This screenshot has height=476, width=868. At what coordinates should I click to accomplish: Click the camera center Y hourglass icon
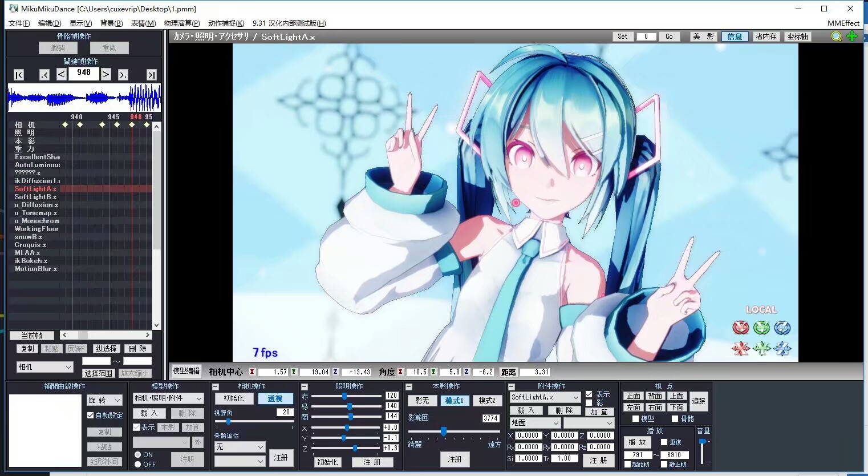click(294, 372)
